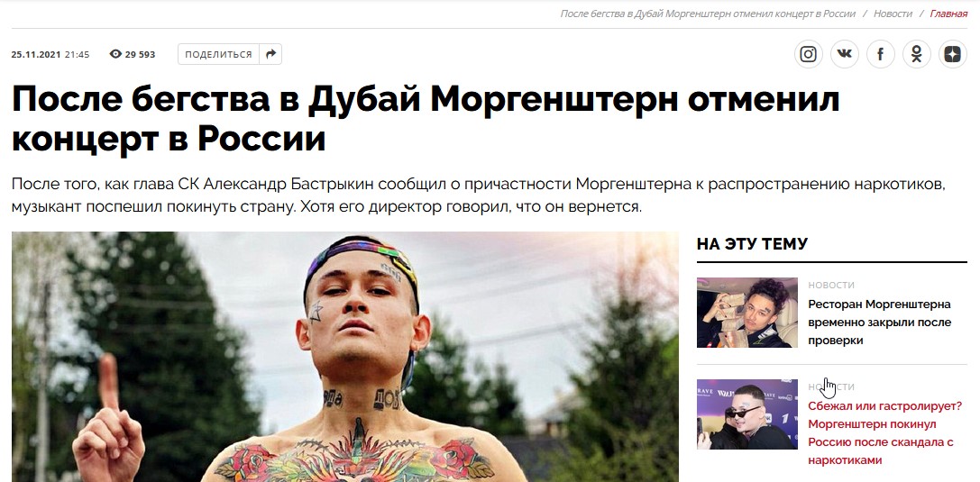This screenshot has height=482, width=980.
Task: Click the share arrow icon
Action: click(x=270, y=54)
